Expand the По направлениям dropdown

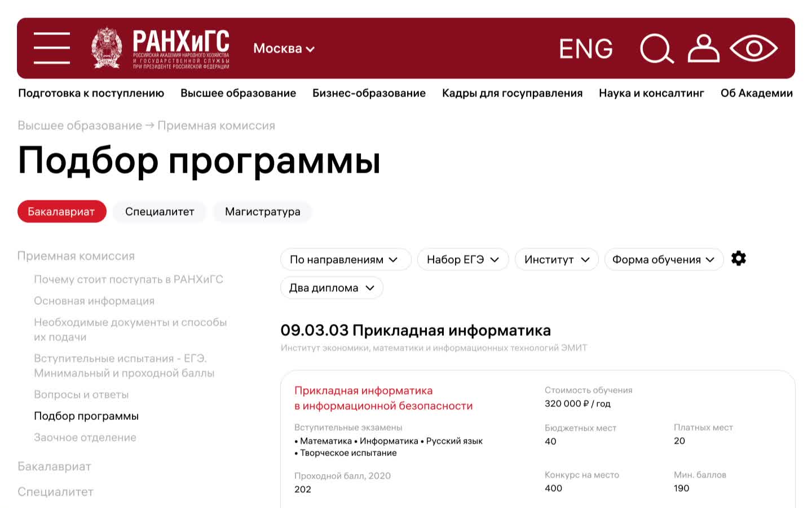point(345,260)
